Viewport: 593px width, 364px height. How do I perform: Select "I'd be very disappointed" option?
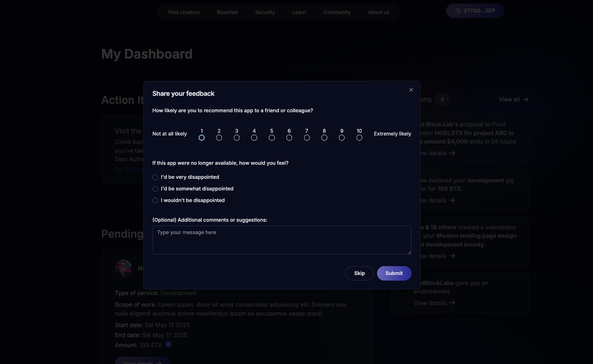click(156, 177)
